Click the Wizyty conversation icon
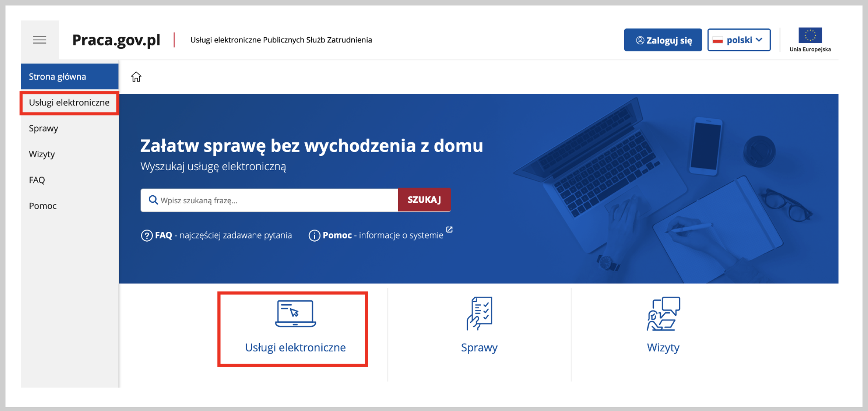The width and height of the screenshot is (868, 411). pos(663,314)
